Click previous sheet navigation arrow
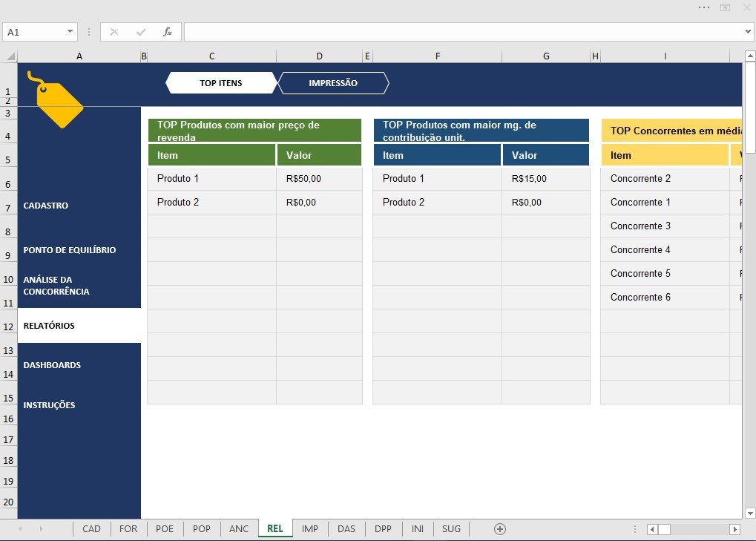This screenshot has width=756, height=541. pyautogui.click(x=20, y=529)
